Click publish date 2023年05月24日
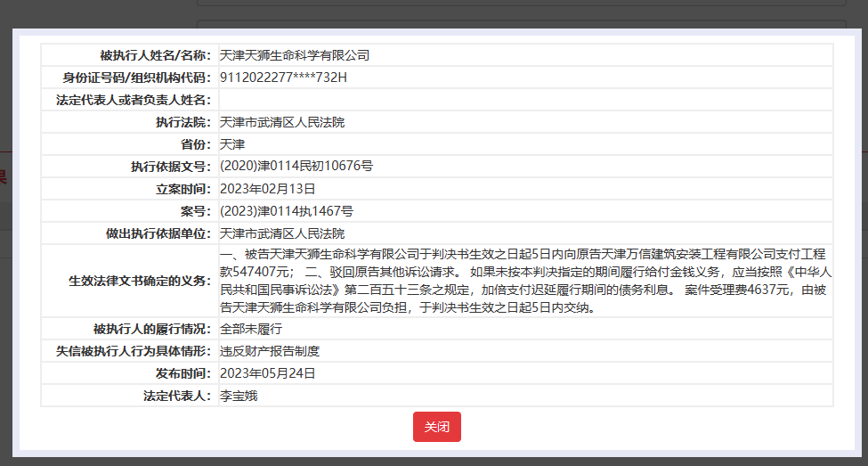Screen dimensions: 868x466 coord(267,373)
